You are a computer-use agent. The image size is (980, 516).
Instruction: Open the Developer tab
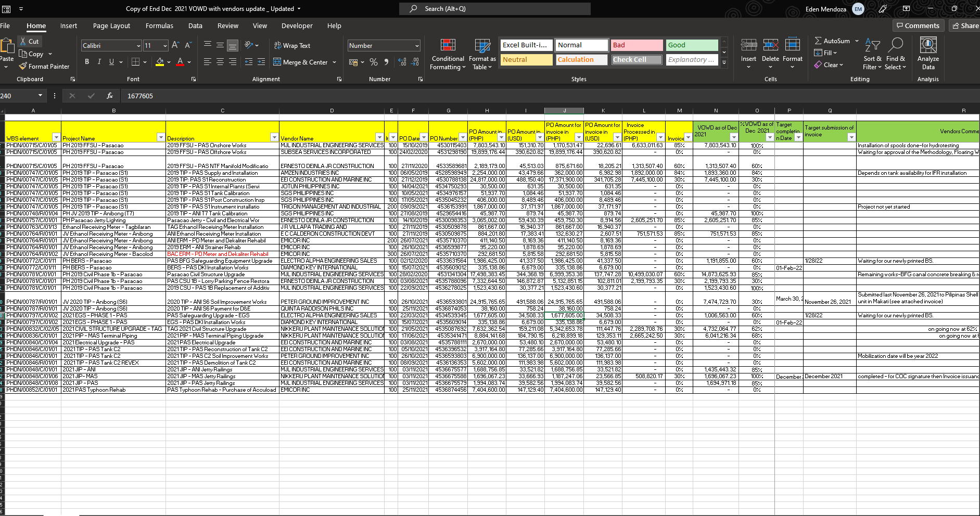click(x=297, y=25)
